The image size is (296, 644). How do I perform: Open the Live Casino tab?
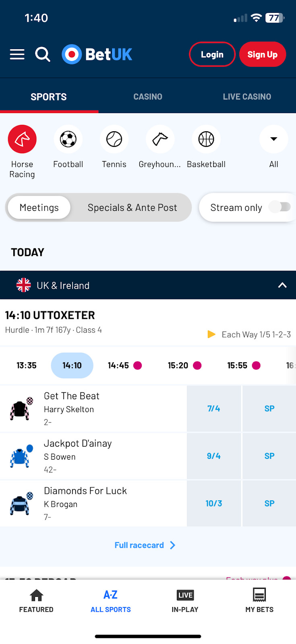pos(247,97)
